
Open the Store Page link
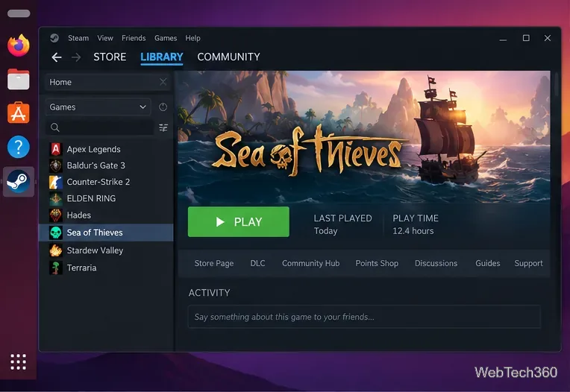(x=213, y=263)
